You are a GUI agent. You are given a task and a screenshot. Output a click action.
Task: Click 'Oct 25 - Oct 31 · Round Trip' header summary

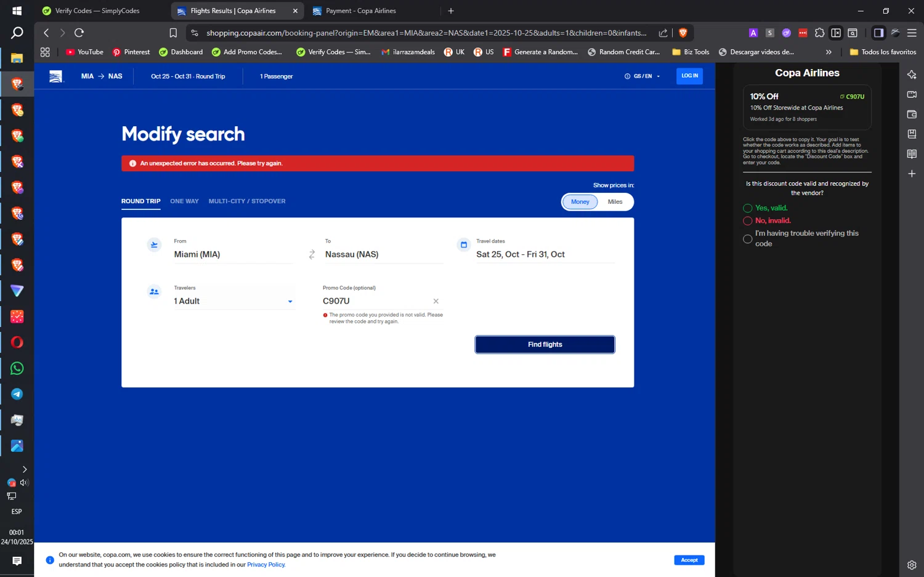tap(188, 76)
